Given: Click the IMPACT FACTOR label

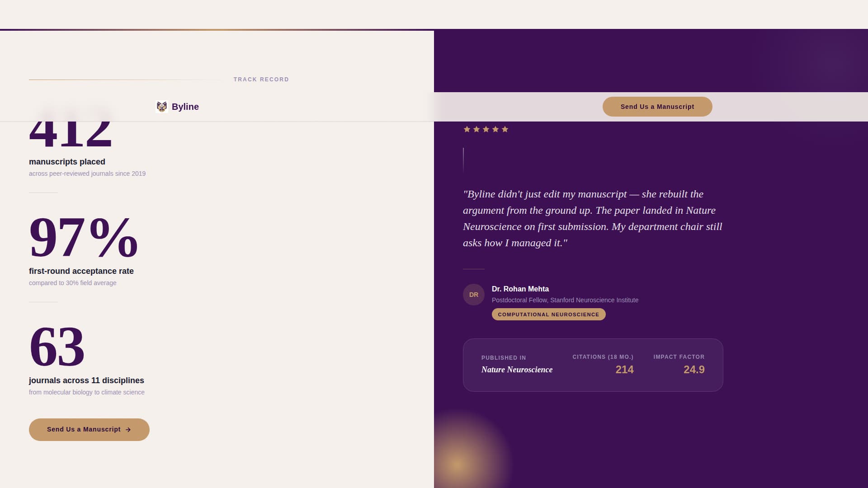Looking at the screenshot, I should coord(679,357).
